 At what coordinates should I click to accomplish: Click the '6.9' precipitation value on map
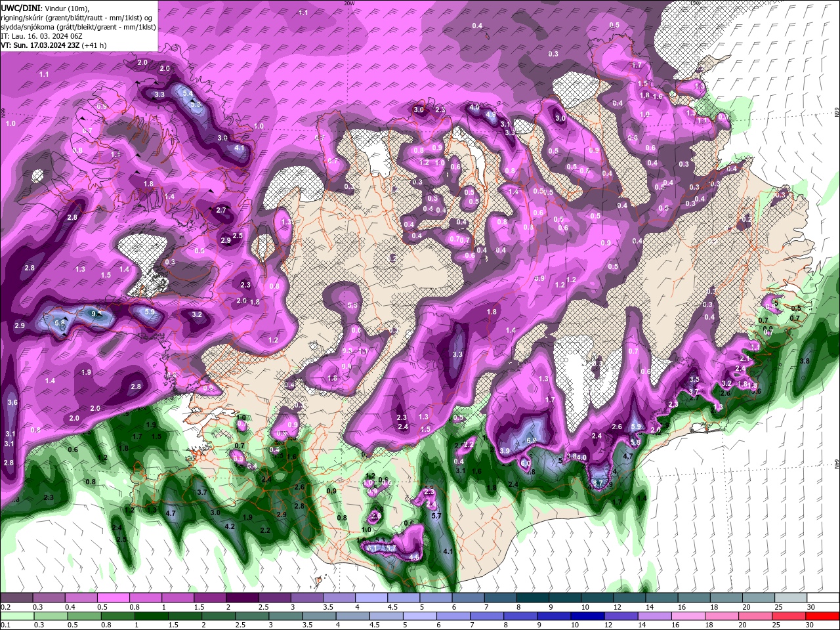coord(532,440)
